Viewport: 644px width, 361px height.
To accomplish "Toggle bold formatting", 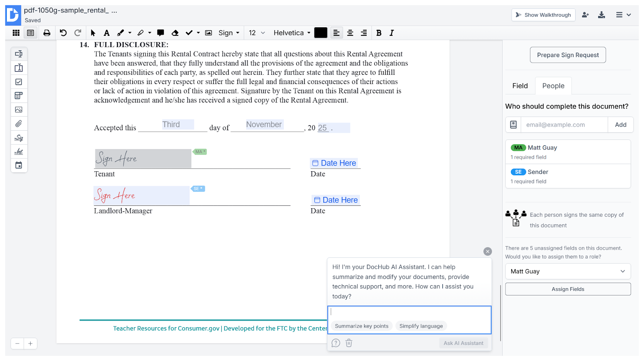I will click(x=379, y=33).
